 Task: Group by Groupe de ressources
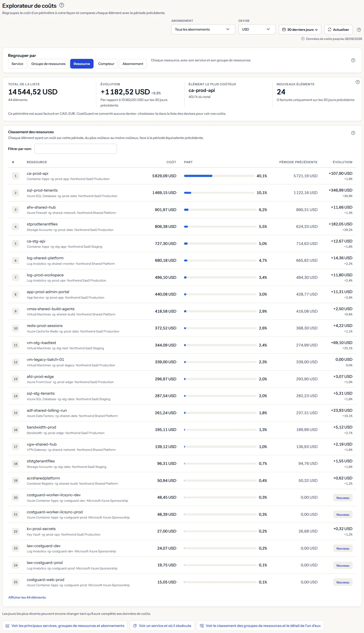click(48, 64)
